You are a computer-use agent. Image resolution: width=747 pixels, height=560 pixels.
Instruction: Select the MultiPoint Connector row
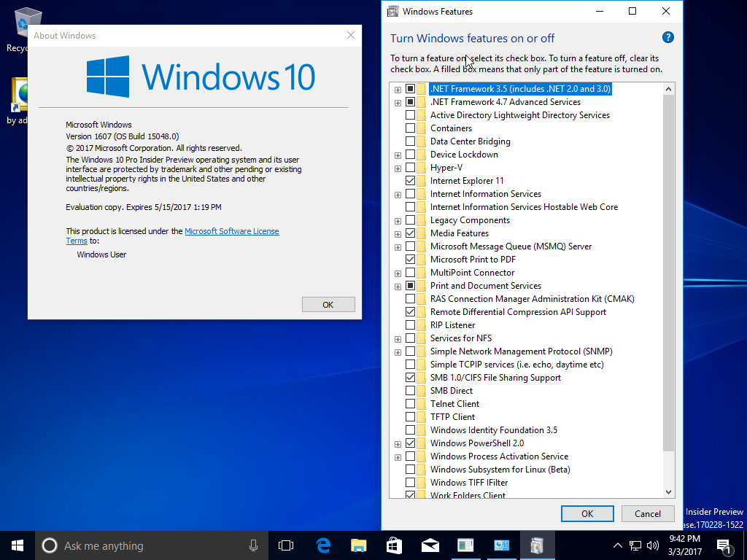click(x=472, y=273)
